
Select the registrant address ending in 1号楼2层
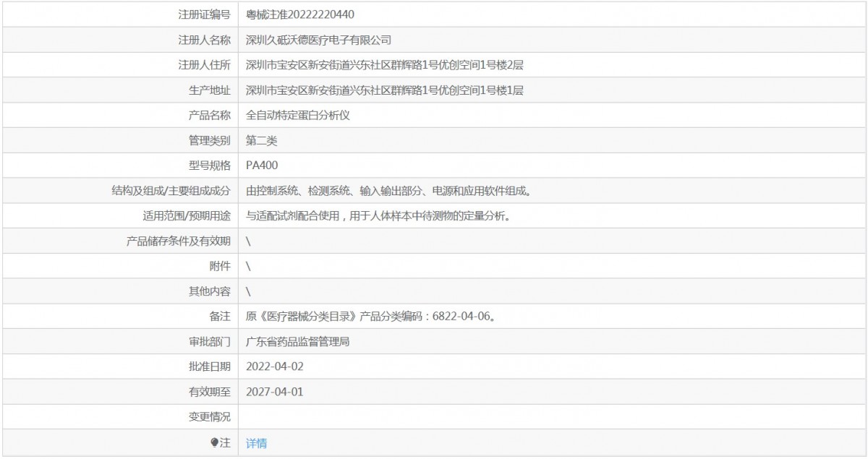(384, 65)
